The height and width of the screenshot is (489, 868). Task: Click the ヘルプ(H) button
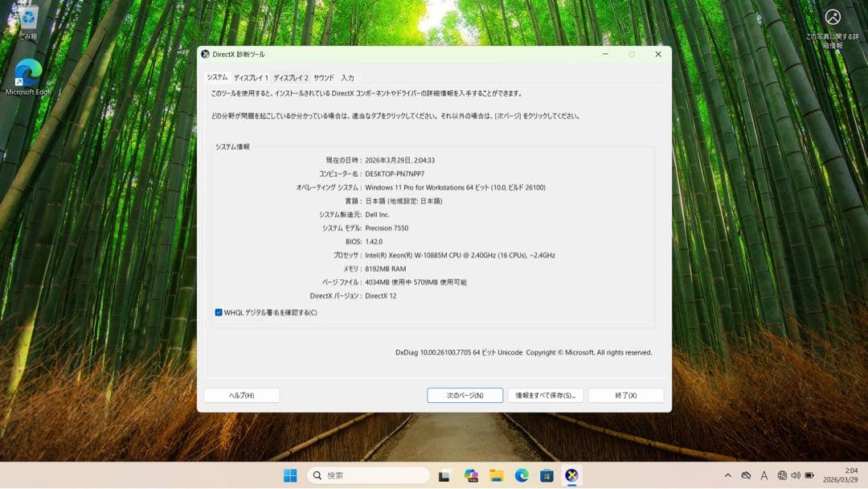tap(241, 396)
